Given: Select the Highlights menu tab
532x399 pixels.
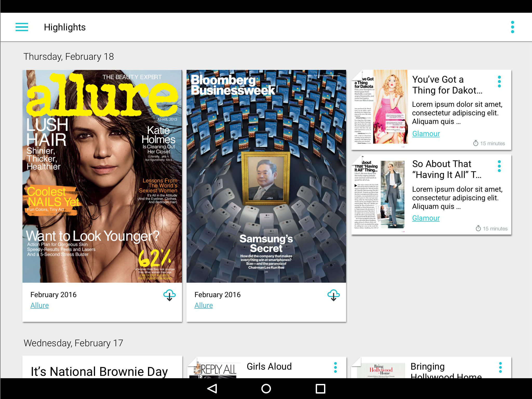Looking at the screenshot, I should coord(65,27).
